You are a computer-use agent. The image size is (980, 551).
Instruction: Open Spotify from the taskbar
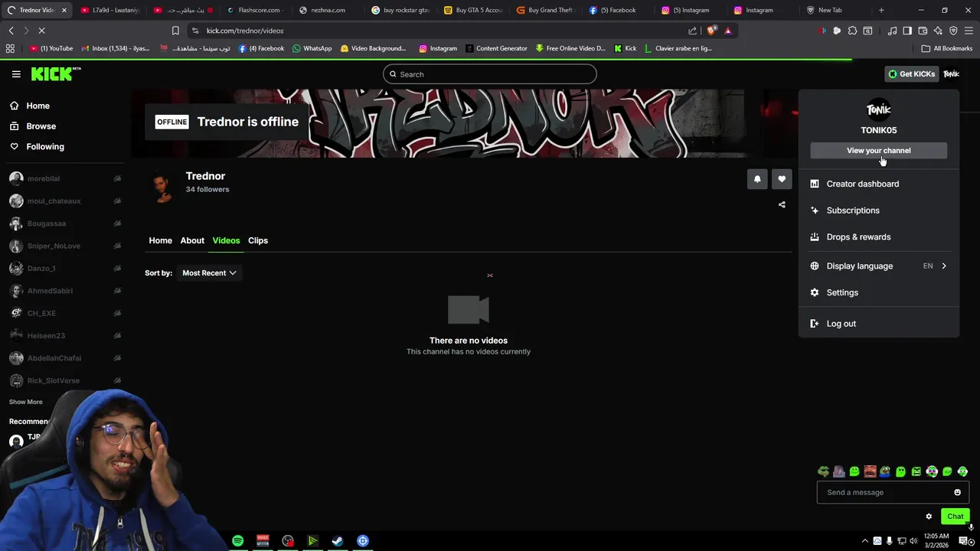[237, 541]
